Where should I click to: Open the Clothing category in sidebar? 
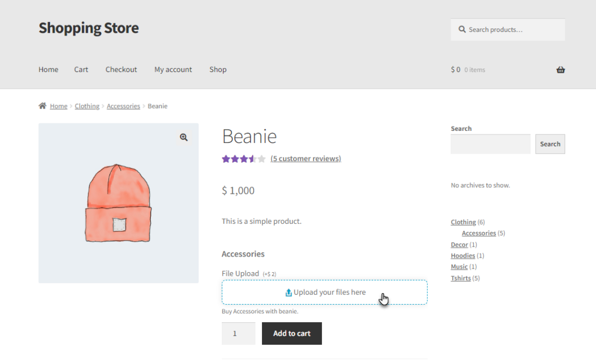[463, 222]
